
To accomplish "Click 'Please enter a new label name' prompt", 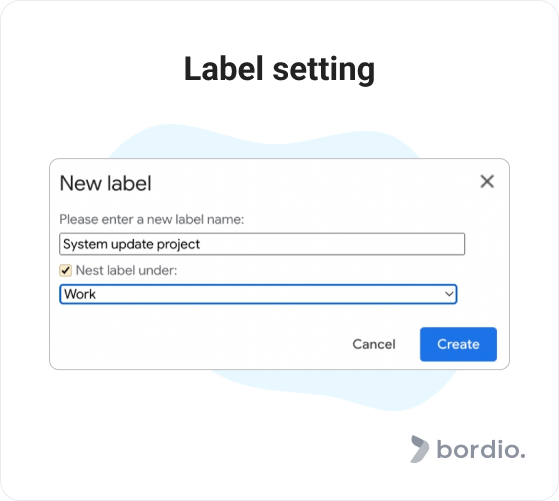I will point(152,219).
